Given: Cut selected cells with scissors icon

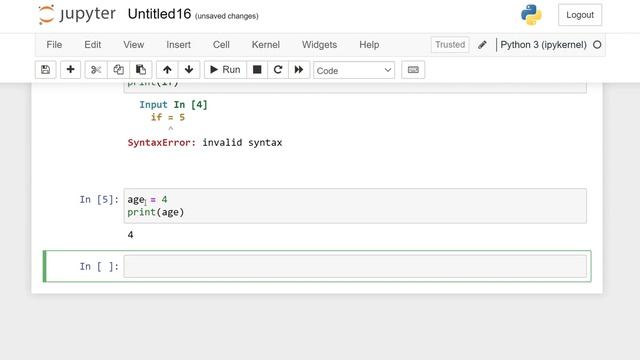Looking at the screenshot, I should point(96,70).
